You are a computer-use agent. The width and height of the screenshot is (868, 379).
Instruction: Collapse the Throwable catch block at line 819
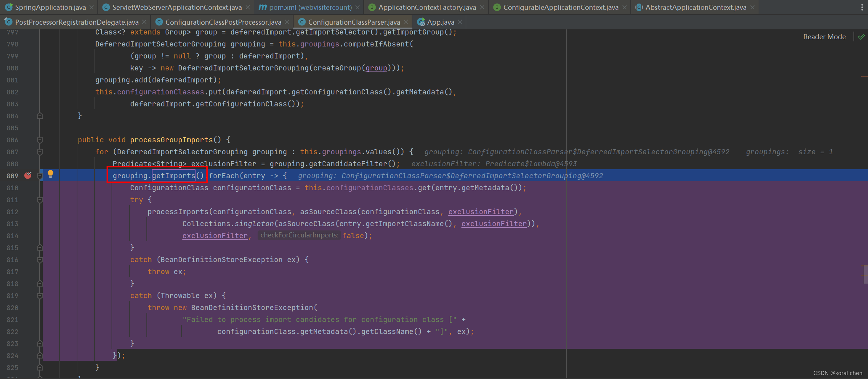40,296
